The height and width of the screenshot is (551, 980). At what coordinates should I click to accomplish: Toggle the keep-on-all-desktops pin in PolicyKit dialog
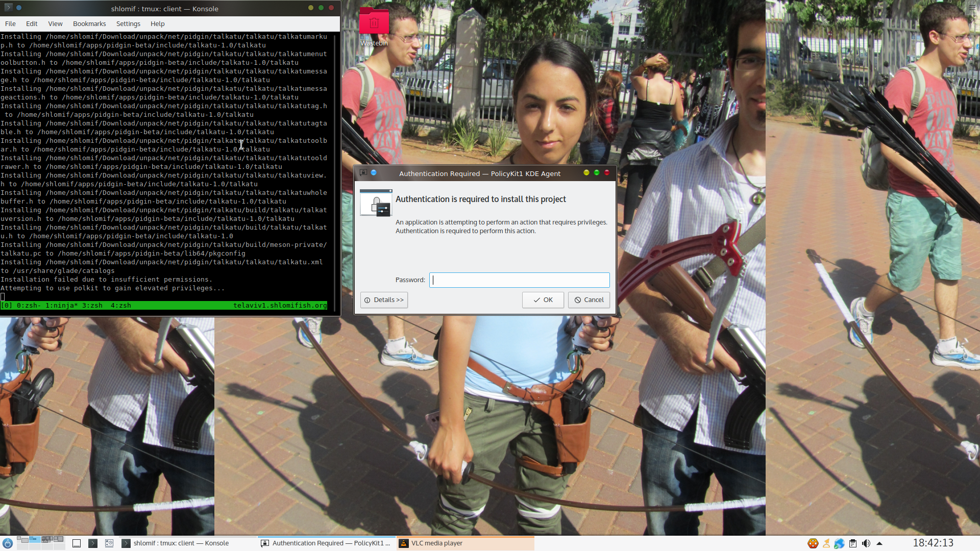click(x=374, y=173)
